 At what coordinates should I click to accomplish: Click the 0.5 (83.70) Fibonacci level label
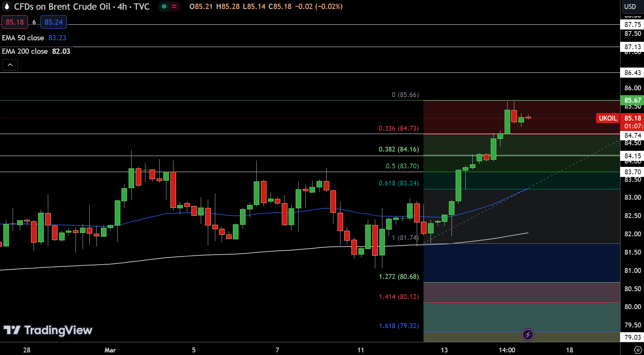(x=402, y=166)
